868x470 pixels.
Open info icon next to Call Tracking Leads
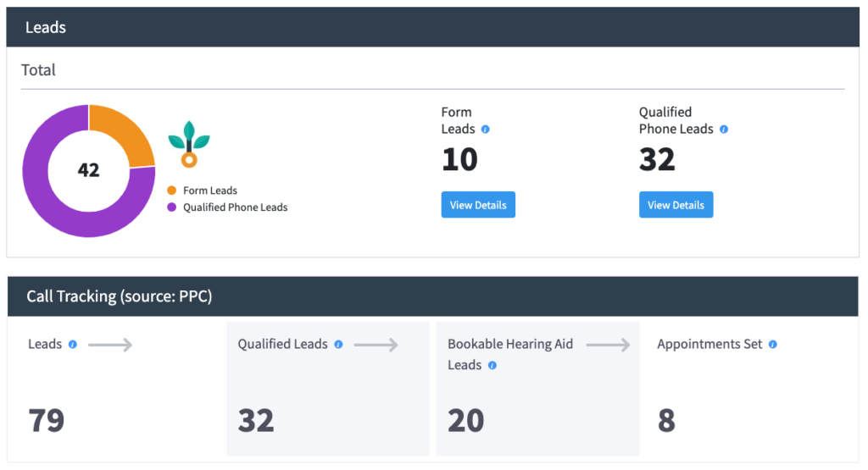(73, 345)
